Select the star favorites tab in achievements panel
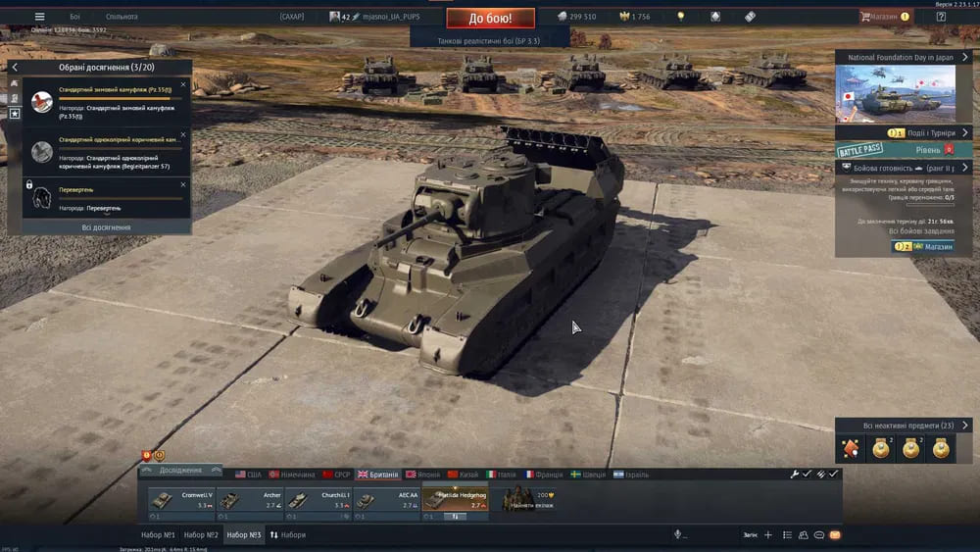 click(x=15, y=114)
